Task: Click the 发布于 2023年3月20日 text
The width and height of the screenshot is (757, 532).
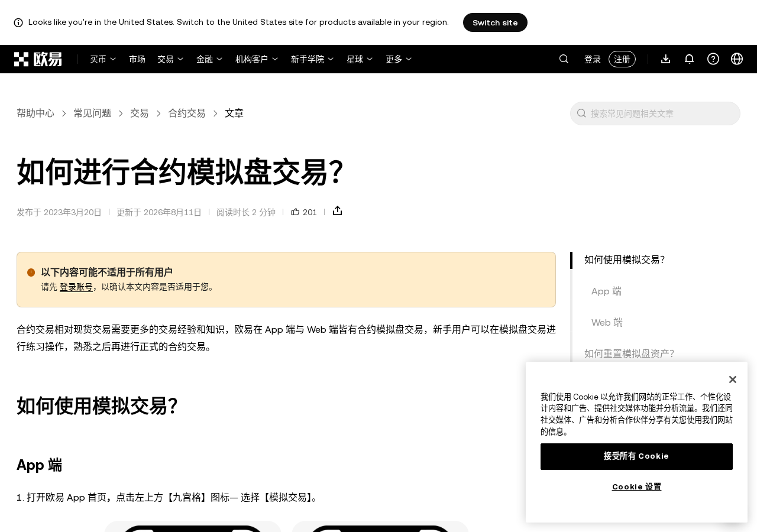Action: pyautogui.click(x=59, y=212)
